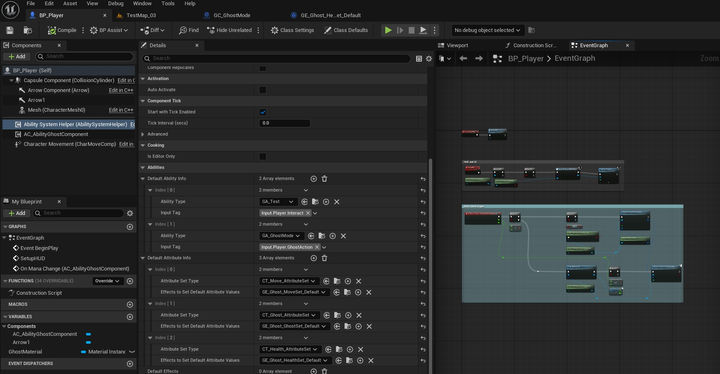Add a new function with the plus icon

click(x=130, y=281)
